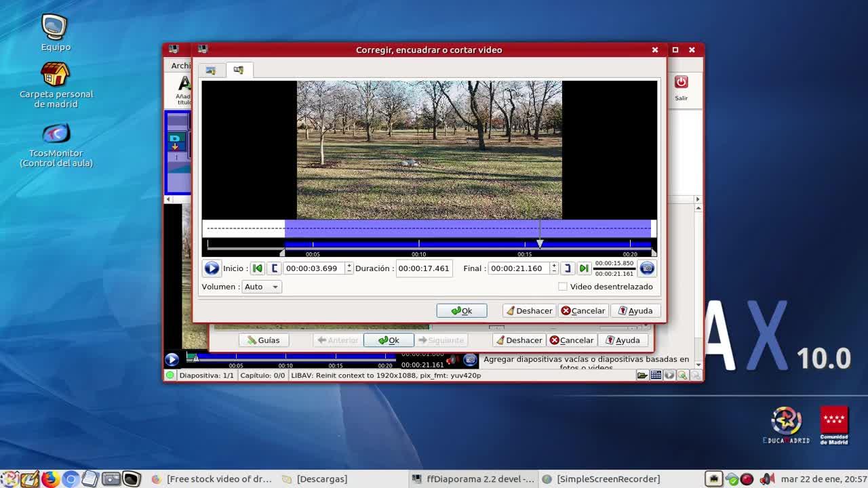The image size is (868, 488).
Task: Switch to ffDiaporama 2.2 devel taskbar entry
Action: [473, 479]
